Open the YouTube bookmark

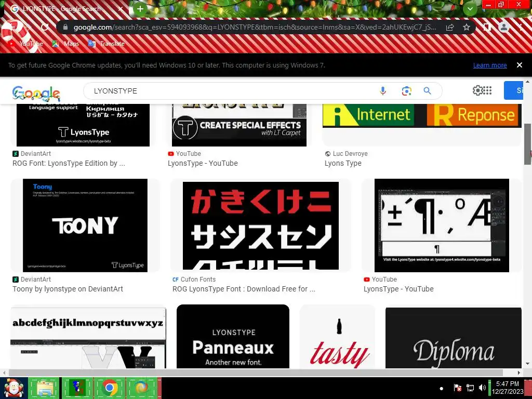[25, 44]
